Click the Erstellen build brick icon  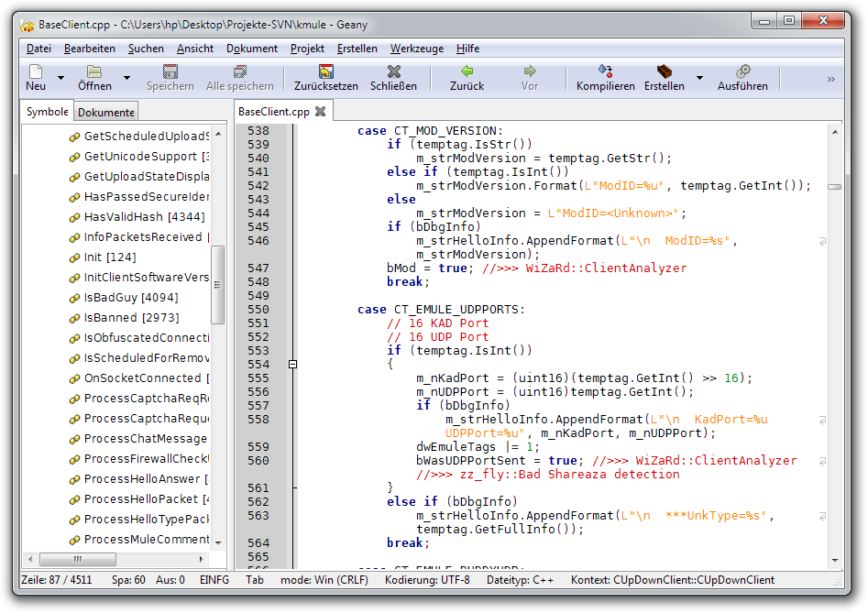665,71
